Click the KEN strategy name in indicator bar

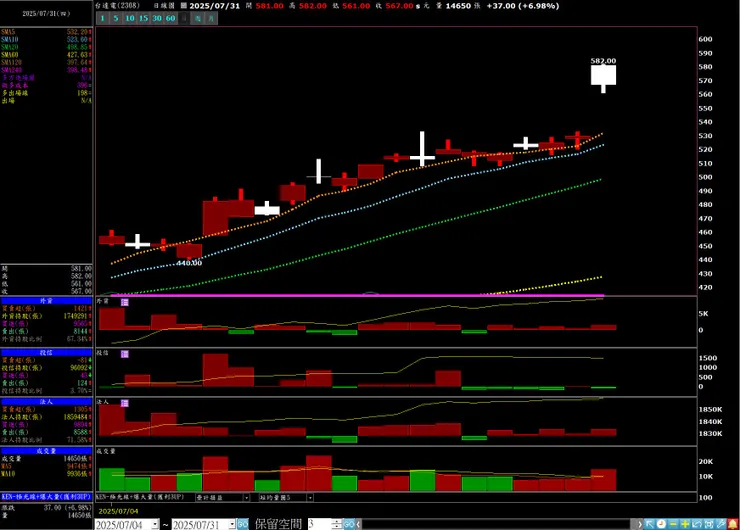(x=140, y=497)
